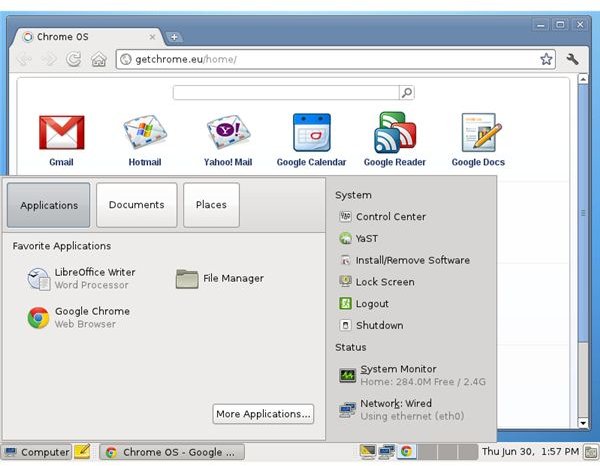Open the sticky notes icon on the panel
The width and height of the screenshot is (600, 466).
pos(82,451)
